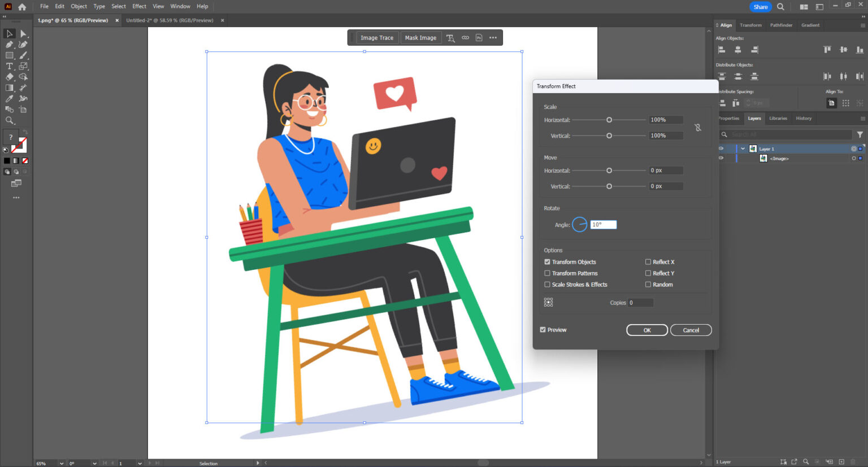Uncheck the Transform Objects option
Image resolution: width=868 pixels, height=467 pixels.
[x=547, y=261]
